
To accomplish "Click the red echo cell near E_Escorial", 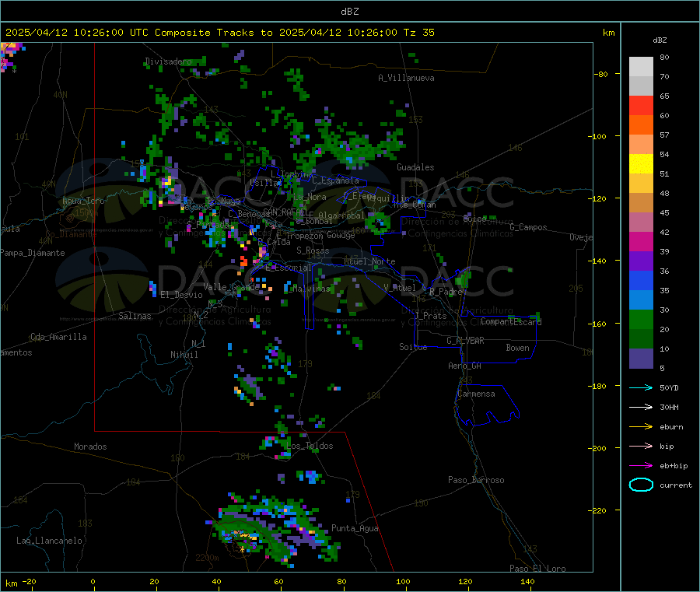I will point(243,261).
